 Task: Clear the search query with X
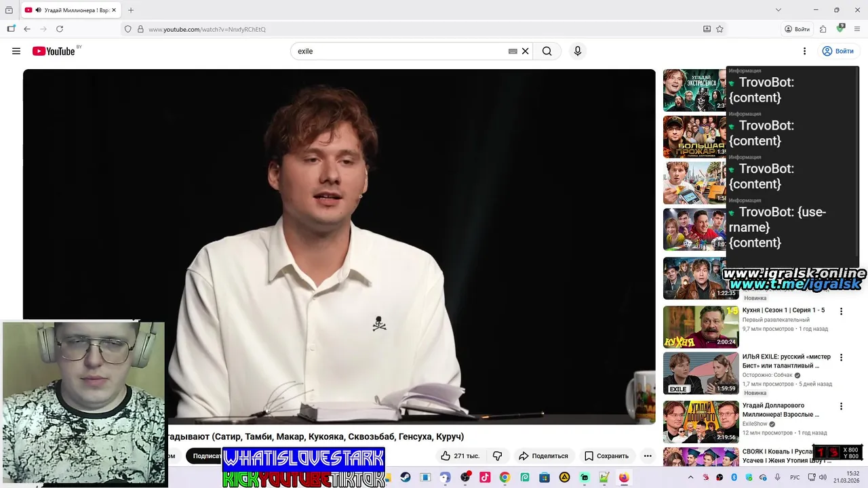click(x=525, y=51)
